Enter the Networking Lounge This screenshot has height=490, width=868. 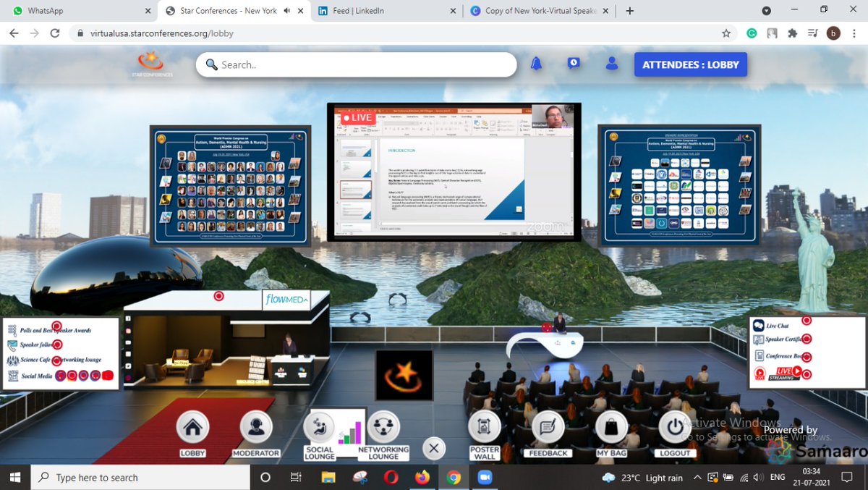pos(383,427)
